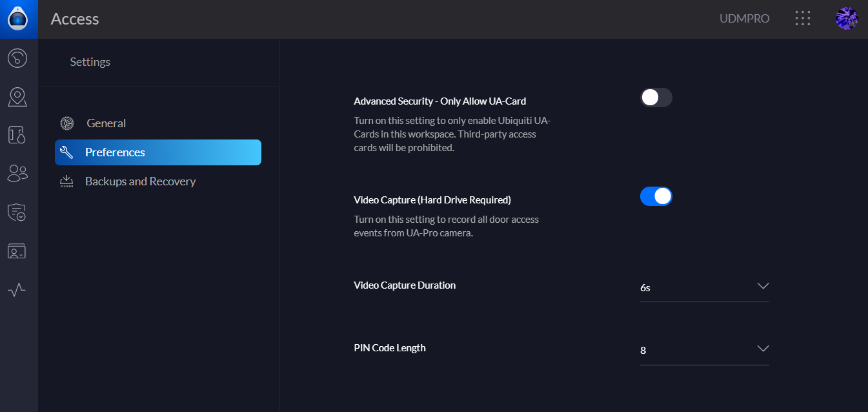
Task: Open the activity pulse icon in sidebar
Action: (17, 289)
